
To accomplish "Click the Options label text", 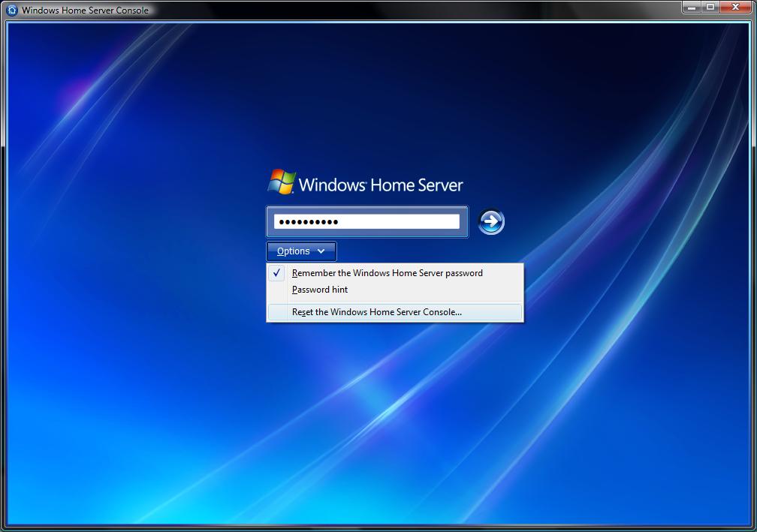I will tap(293, 251).
